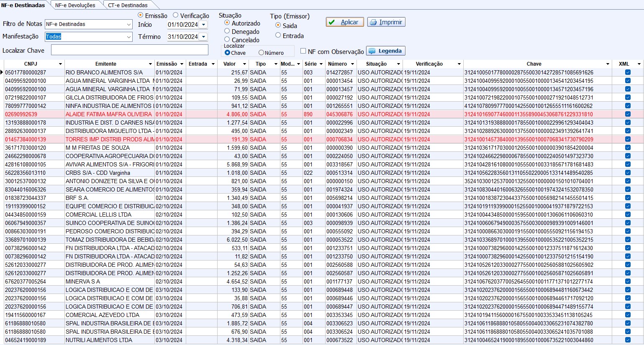Click the Localizar Chave input field
Viewport: 644px width, 345px height.
[x=129, y=50]
